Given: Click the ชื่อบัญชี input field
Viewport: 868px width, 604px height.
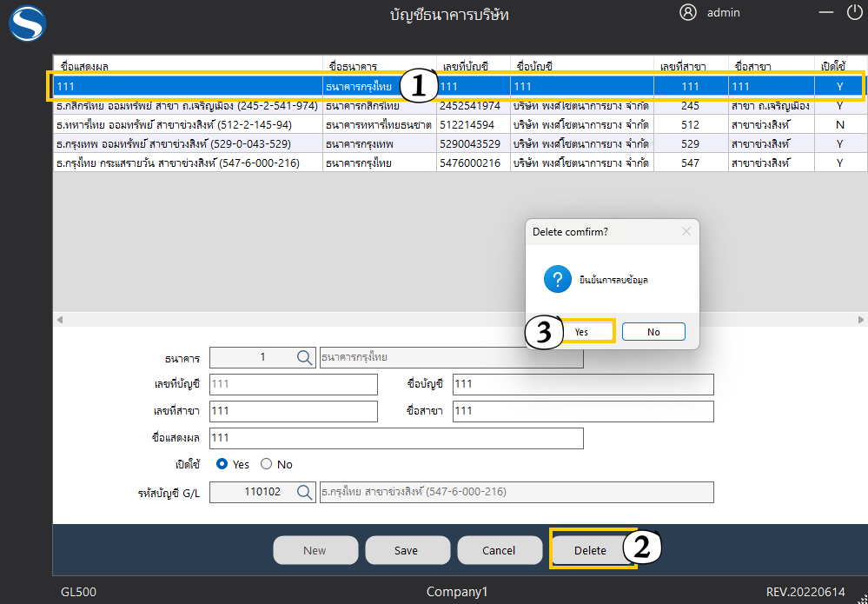Looking at the screenshot, I should pyautogui.click(x=581, y=384).
